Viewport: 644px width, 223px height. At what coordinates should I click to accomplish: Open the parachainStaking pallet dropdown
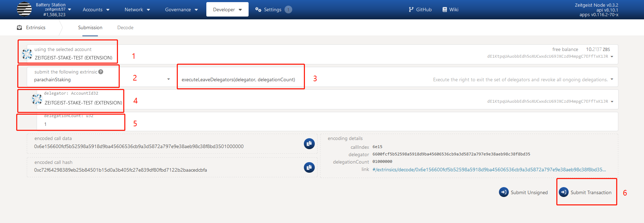pos(168,79)
